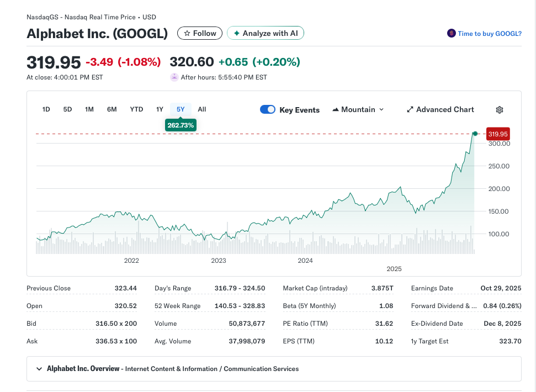Open the Mountain chart type dropdown
536x392 pixels.
click(358, 110)
